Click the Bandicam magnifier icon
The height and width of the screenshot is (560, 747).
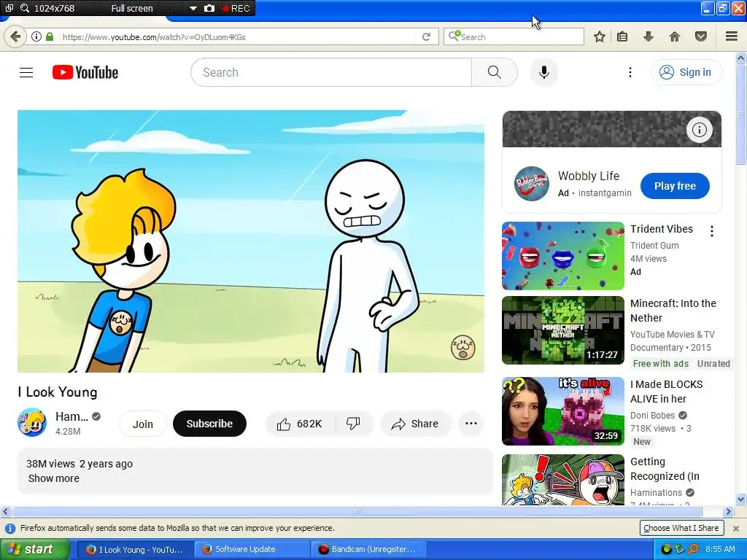coord(25,8)
